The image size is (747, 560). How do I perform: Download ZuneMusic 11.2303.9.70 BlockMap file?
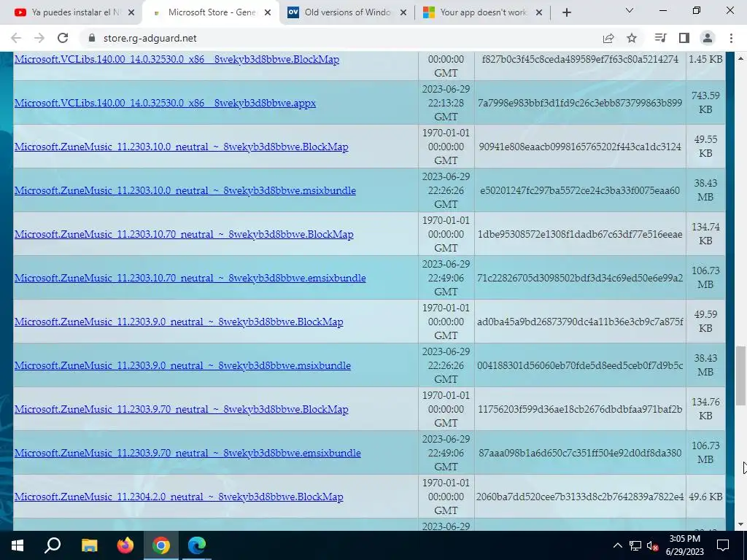click(181, 410)
